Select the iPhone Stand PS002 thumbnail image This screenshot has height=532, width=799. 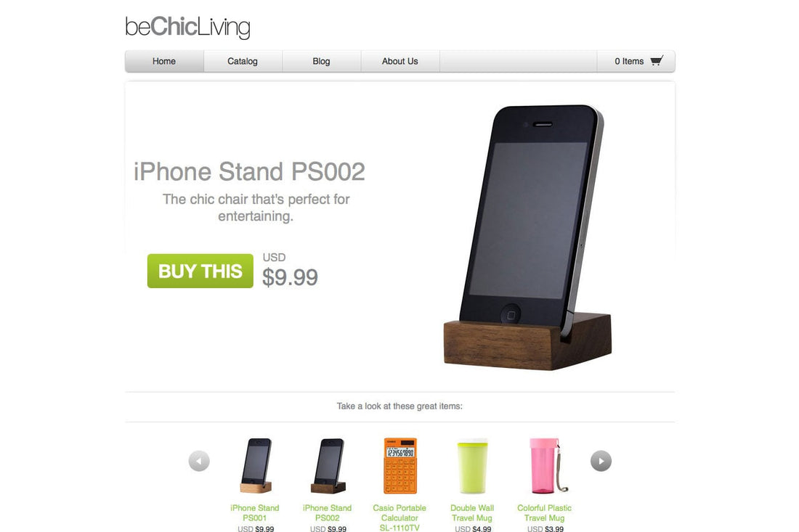328,466
